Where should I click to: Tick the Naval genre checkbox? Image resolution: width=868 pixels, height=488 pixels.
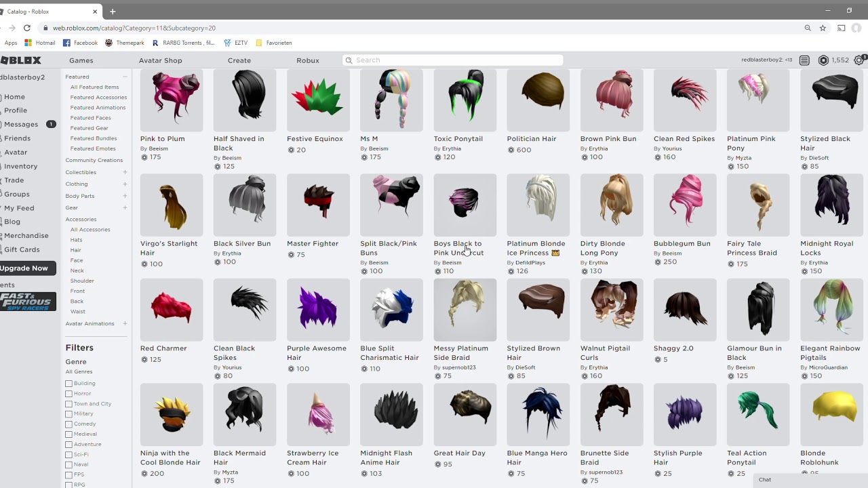point(68,465)
